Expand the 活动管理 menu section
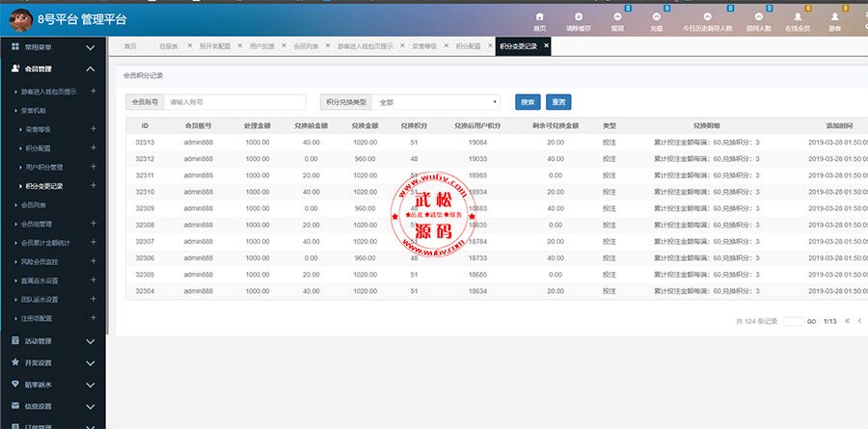This screenshot has width=868, height=429. [53, 341]
